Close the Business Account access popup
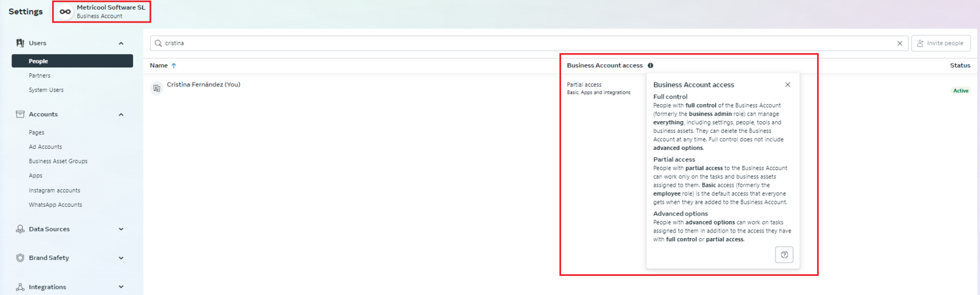 click(788, 85)
